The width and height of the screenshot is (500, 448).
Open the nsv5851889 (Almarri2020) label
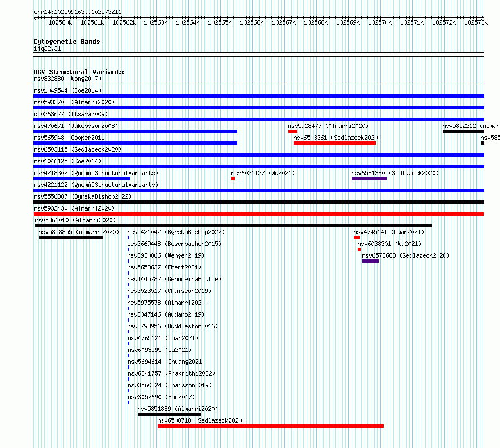coord(178,409)
